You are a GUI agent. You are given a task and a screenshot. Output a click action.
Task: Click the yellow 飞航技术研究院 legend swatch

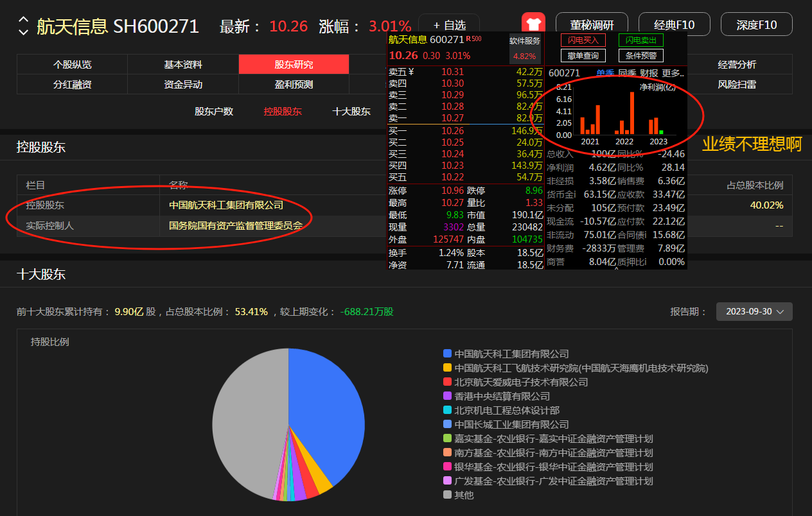pos(448,368)
